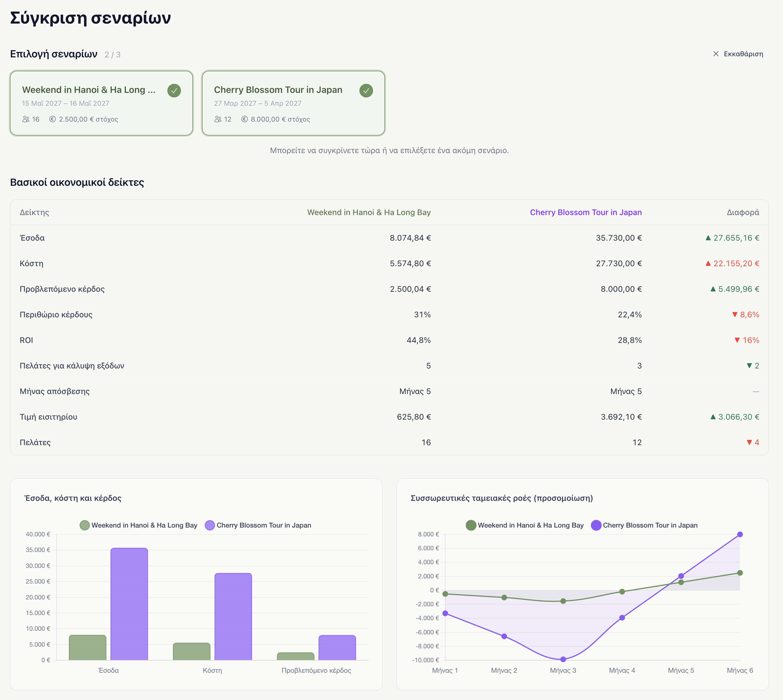Click the Διαφορά column header
The width and height of the screenshot is (783, 700).
click(x=743, y=212)
